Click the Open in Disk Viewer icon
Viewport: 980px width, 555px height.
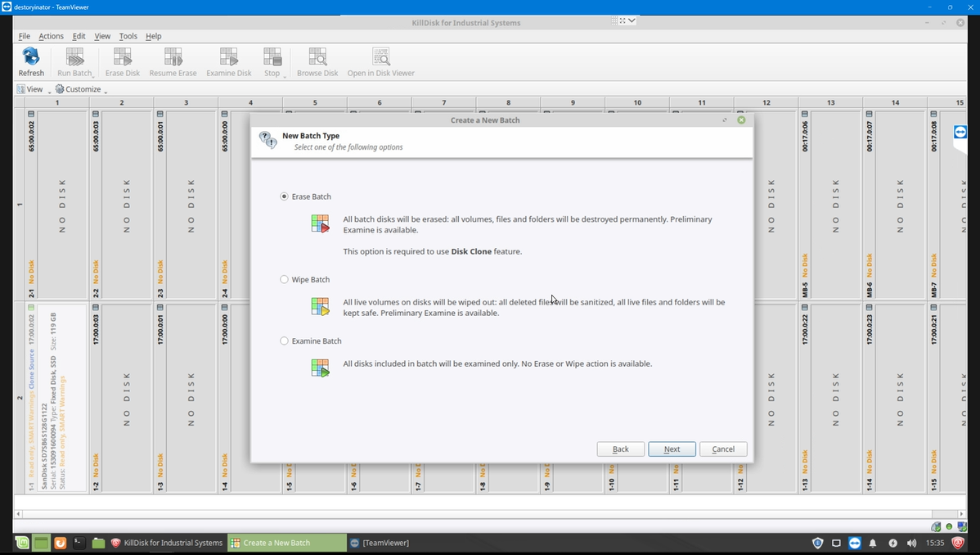(x=381, y=57)
